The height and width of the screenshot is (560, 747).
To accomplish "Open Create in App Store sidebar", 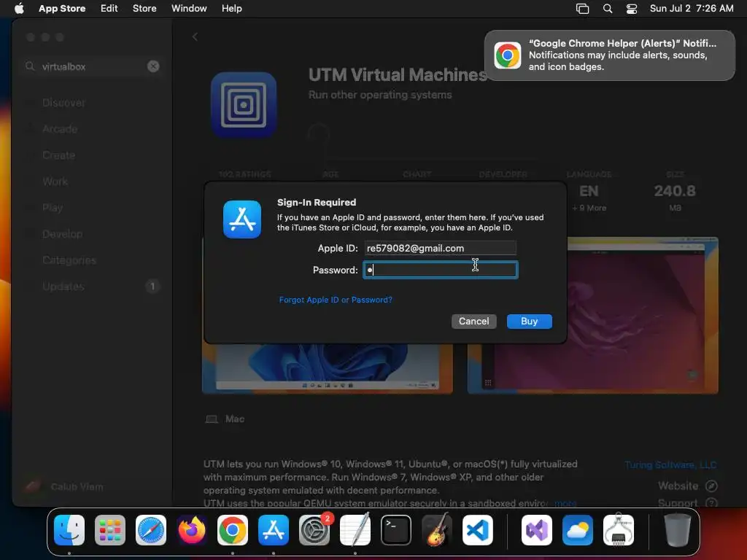I will (58, 155).
